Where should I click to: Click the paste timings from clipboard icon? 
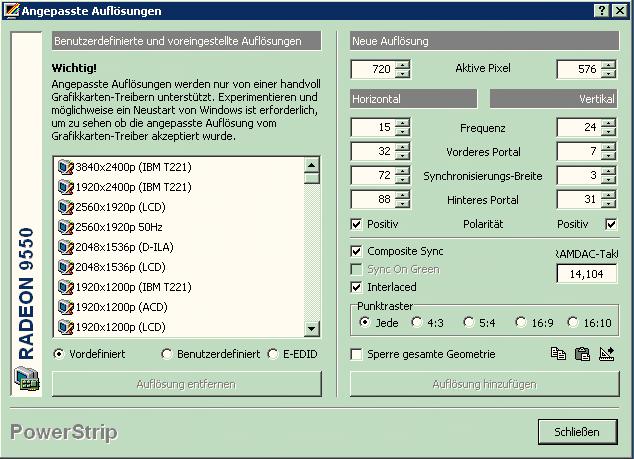(x=582, y=354)
